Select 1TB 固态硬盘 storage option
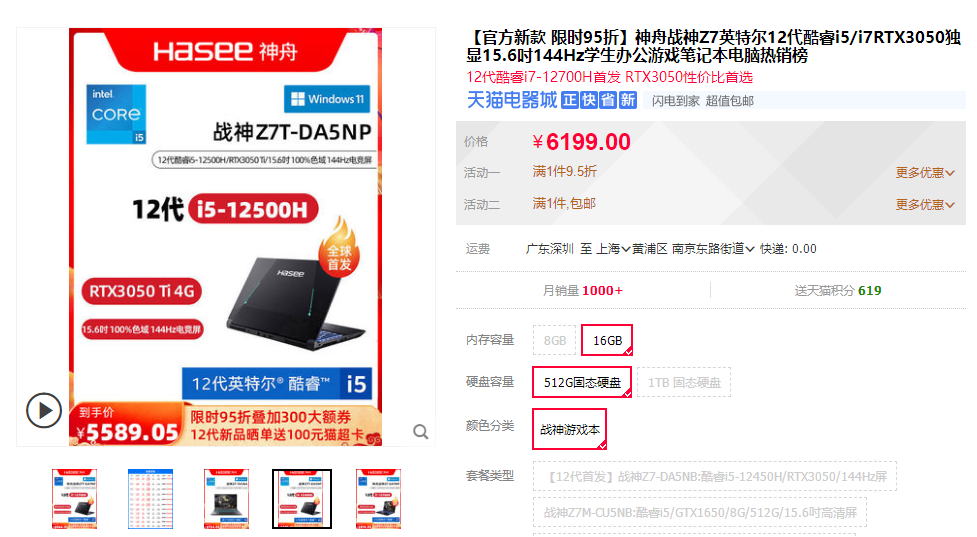This screenshot has height=537, width=977. [684, 382]
